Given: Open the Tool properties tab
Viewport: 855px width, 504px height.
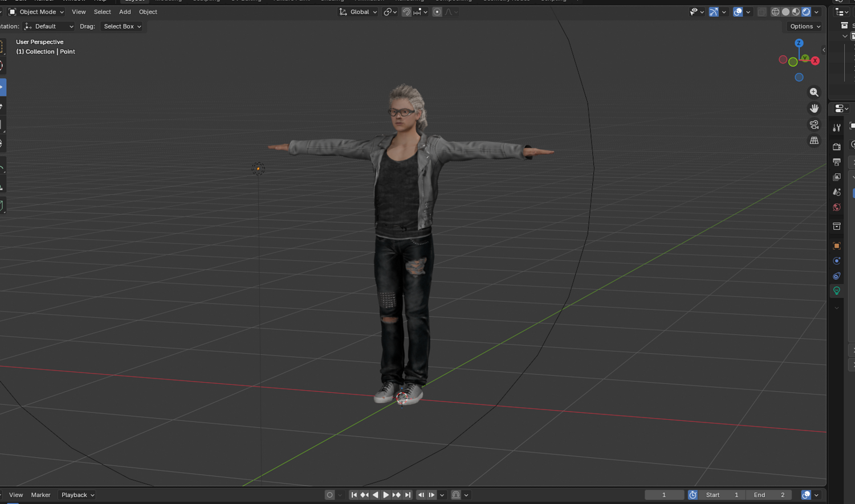Looking at the screenshot, I should click(x=837, y=128).
